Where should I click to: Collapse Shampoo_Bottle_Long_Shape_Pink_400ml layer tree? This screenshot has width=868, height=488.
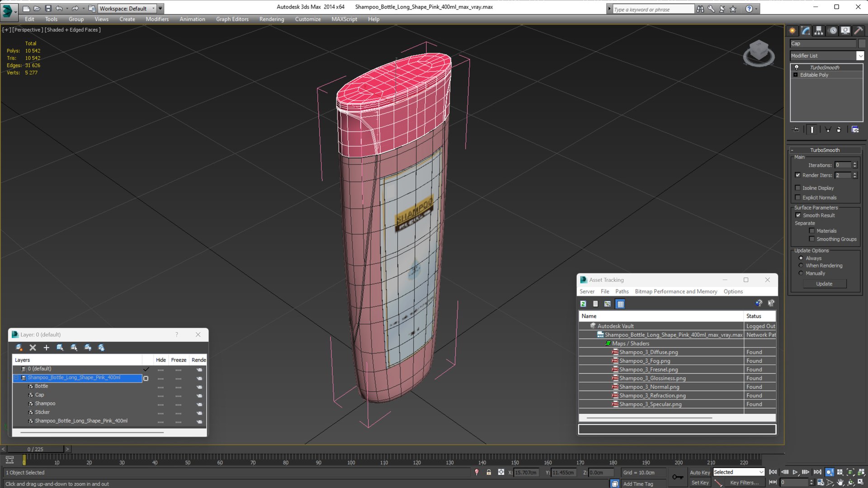coord(17,378)
